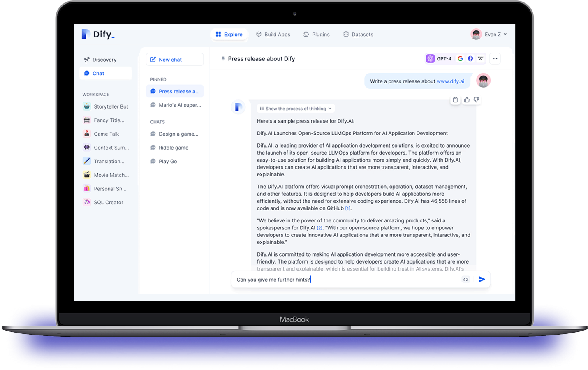This screenshot has height=370, width=588.
Task: Open SQL Creator app icon
Action: point(87,202)
